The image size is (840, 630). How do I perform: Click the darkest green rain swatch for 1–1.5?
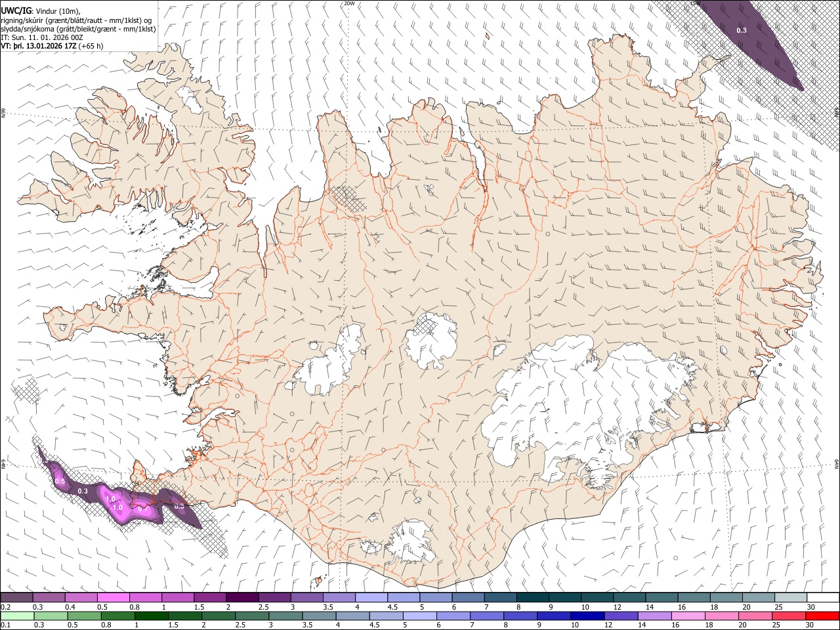click(x=152, y=616)
